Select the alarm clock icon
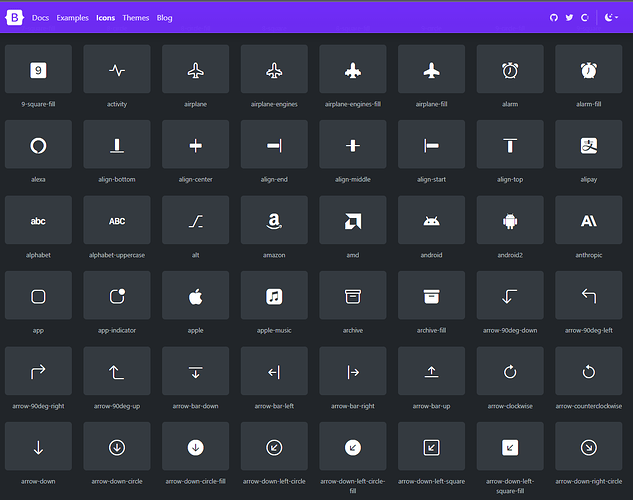Viewport: 633px width, 500px height. pos(510,69)
